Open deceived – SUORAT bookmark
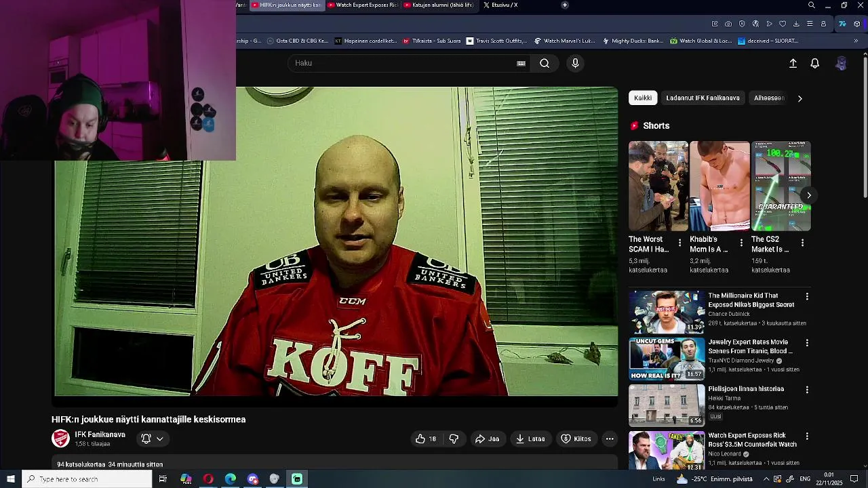 pyautogui.click(x=768, y=41)
